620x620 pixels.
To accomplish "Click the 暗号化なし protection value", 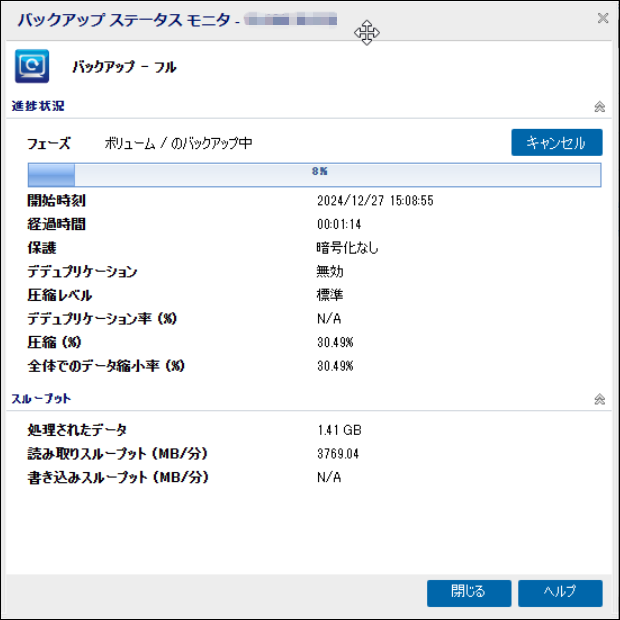I will point(348,248).
